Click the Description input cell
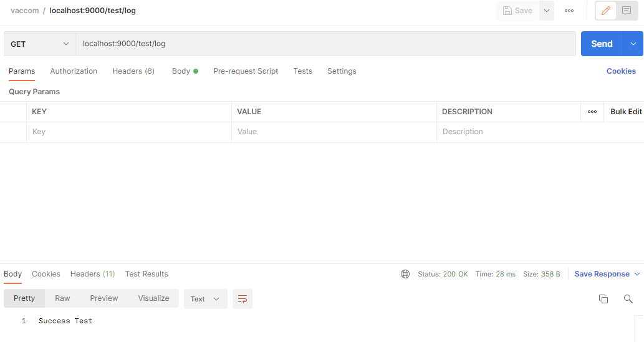Screen dimensions: 644x342 pyautogui.click(x=540, y=132)
